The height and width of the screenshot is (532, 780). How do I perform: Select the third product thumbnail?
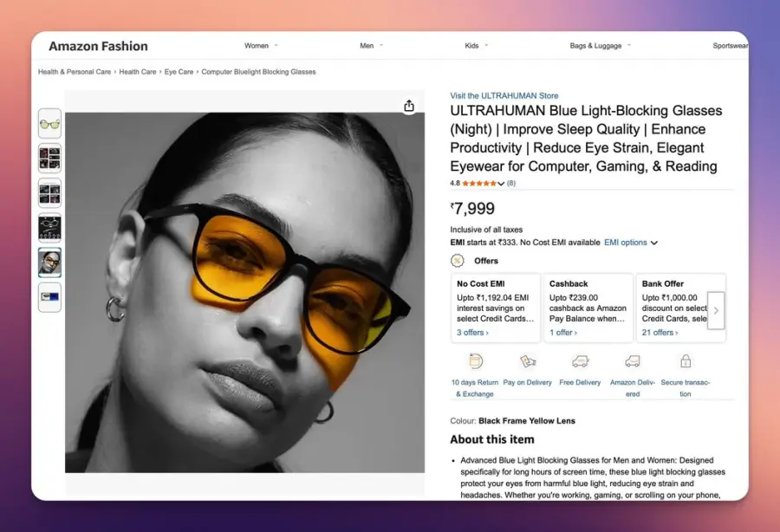pos(49,193)
